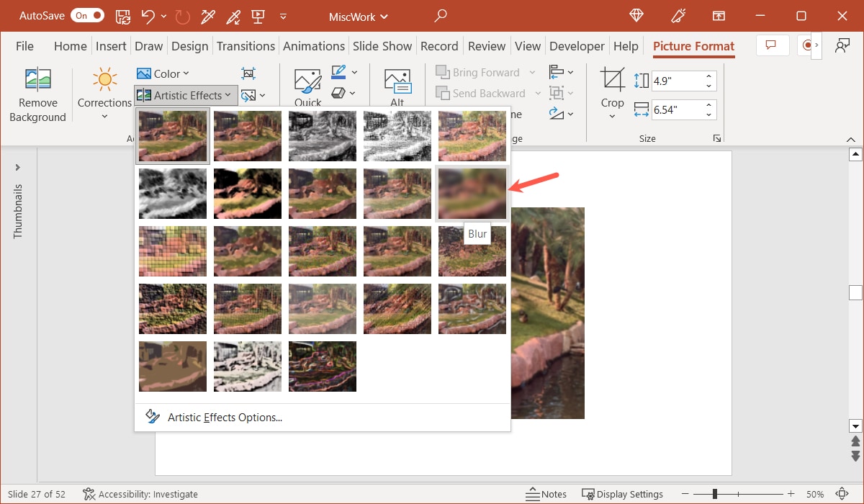
Task: Click the Picture Border pen icon
Action: (338, 72)
